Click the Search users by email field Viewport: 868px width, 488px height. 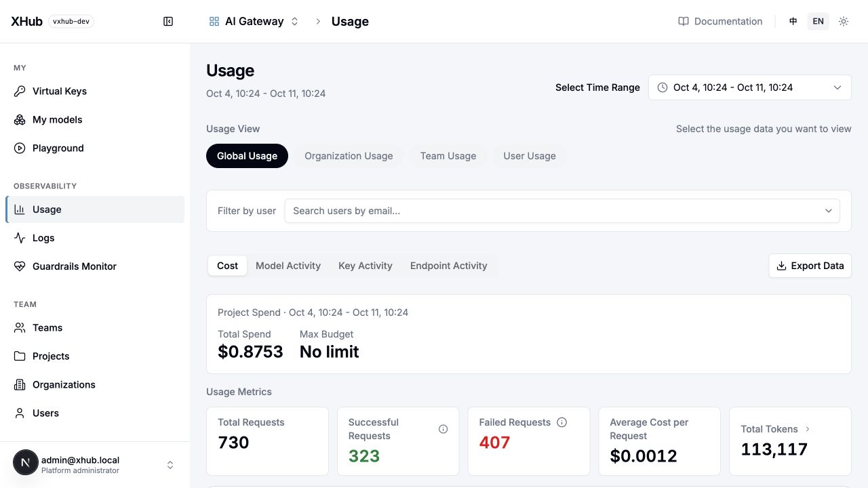tap(562, 211)
